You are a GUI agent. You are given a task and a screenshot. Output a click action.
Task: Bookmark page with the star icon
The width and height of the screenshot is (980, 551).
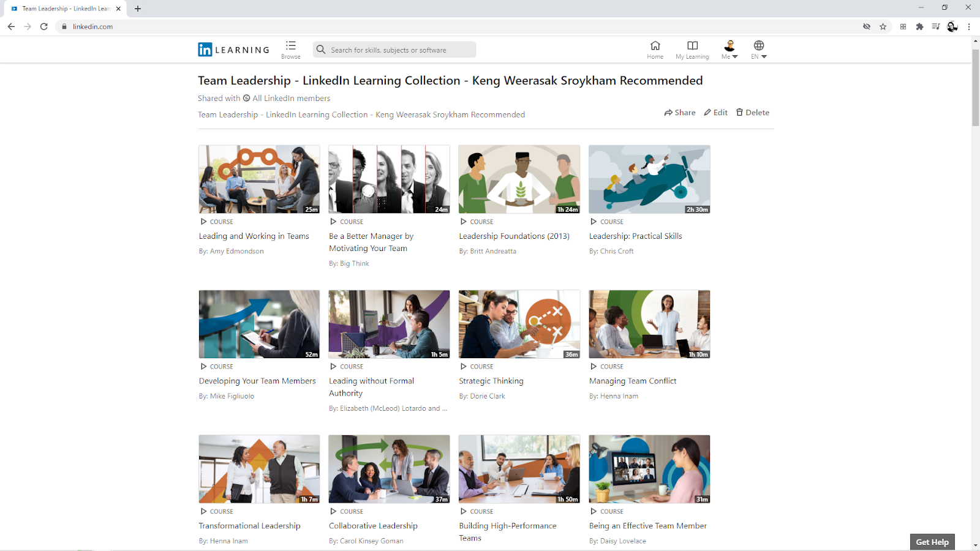click(x=883, y=26)
